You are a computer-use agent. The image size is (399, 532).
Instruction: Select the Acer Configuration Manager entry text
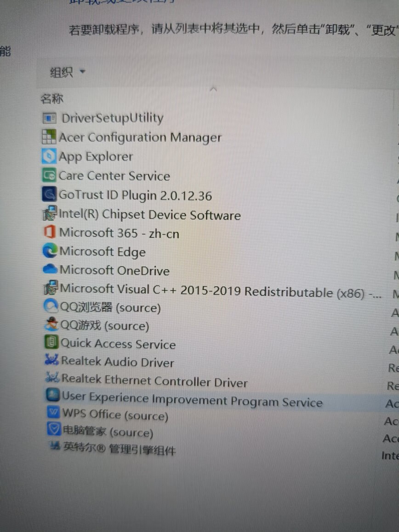140,138
